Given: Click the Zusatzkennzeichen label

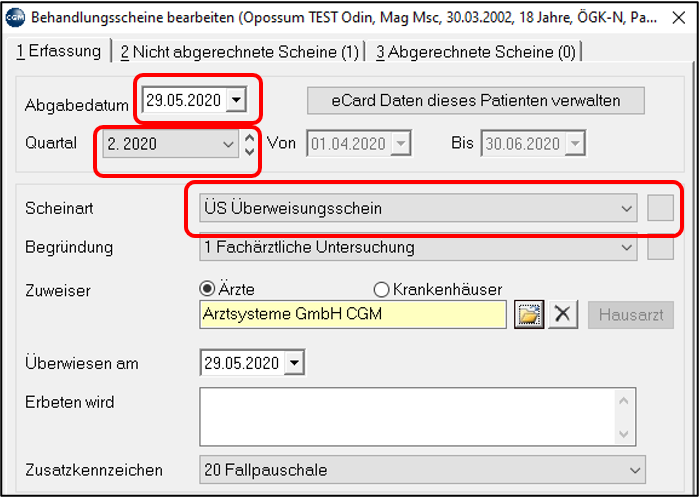Looking at the screenshot, I should tap(94, 470).
